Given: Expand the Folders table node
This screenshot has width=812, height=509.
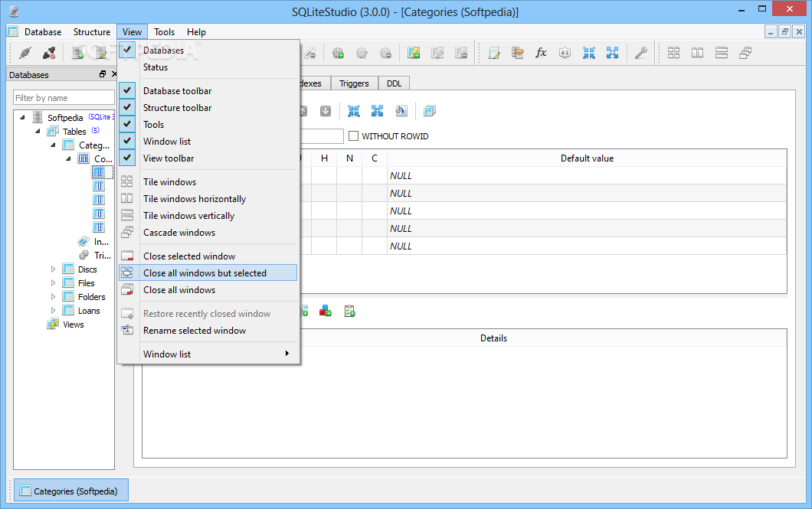Looking at the screenshot, I should 53,297.
